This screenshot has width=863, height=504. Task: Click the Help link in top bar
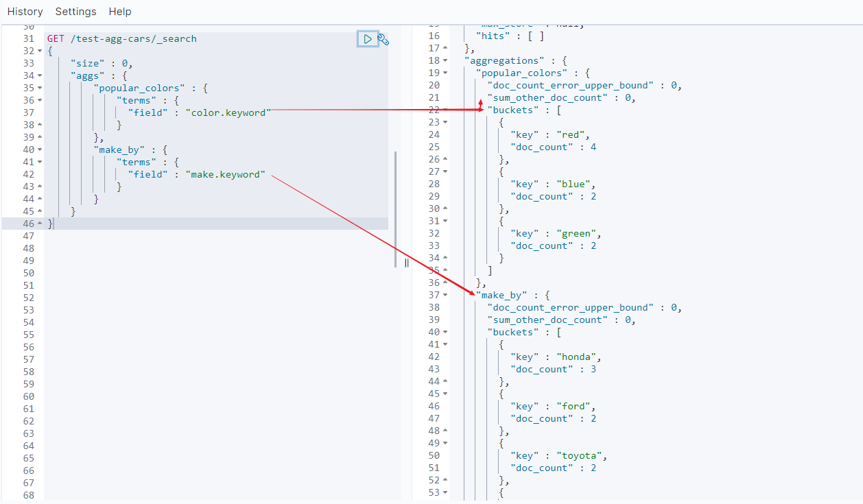tap(120, 12)
